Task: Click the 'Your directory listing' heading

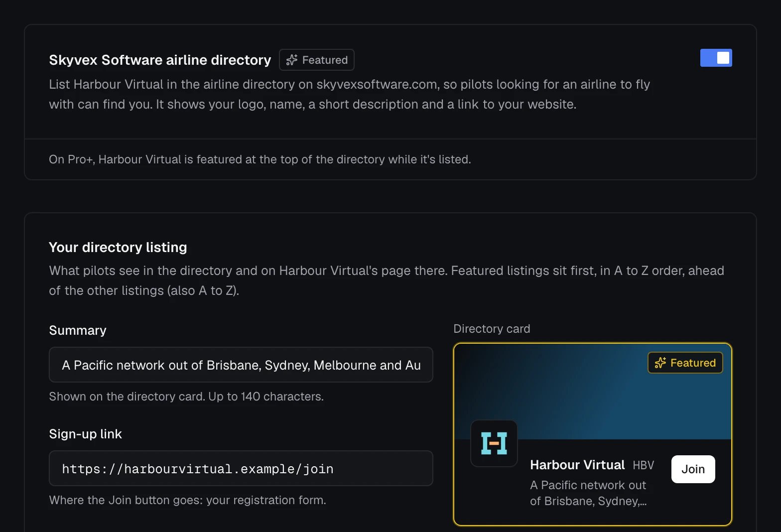Action: tap(118, 247)
